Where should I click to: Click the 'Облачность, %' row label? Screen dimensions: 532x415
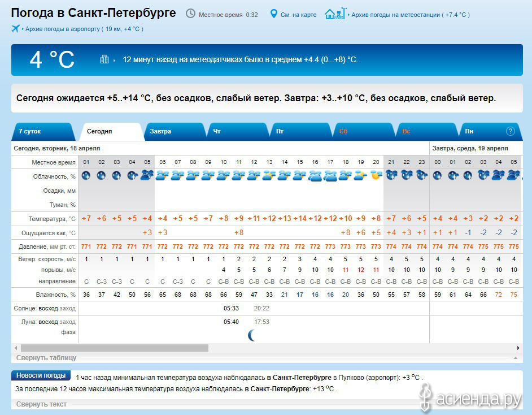(54, 176)
